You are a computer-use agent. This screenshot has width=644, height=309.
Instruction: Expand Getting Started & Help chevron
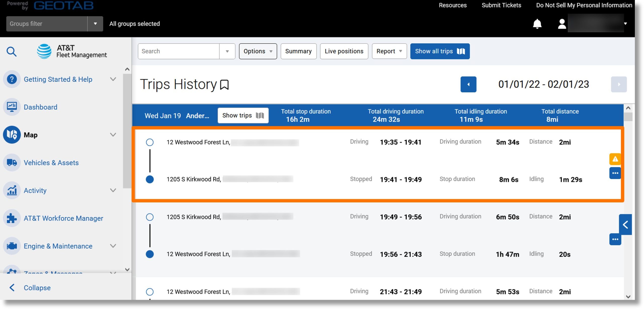pos(113,79)
